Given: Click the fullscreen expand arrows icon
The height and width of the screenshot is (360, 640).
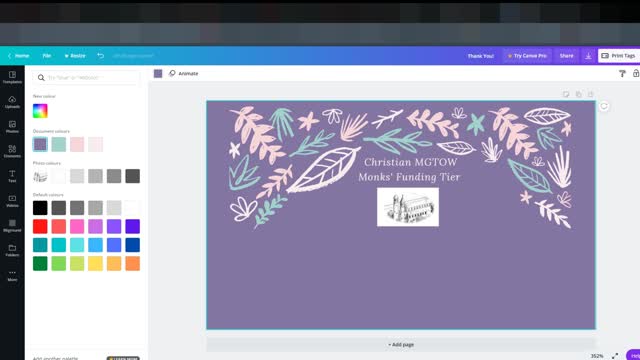Looking at the screenshot, I should coord(615,356).
